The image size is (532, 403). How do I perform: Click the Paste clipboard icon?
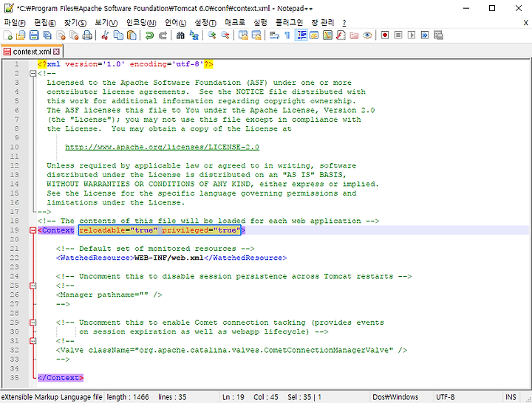132,35
